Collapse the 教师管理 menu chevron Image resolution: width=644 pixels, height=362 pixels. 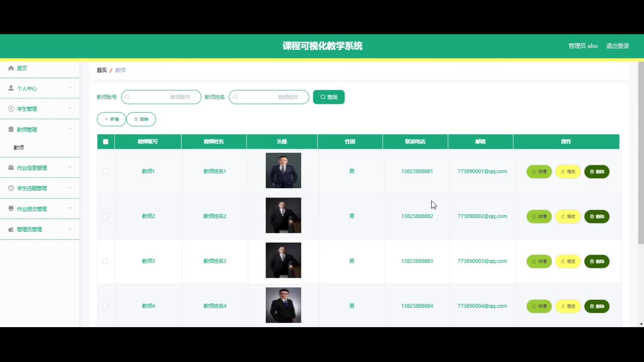(x=70, y=129)
